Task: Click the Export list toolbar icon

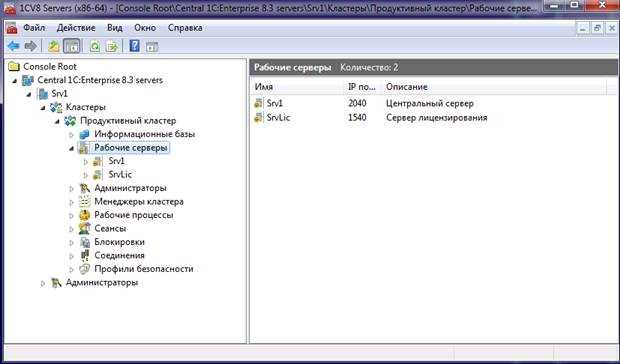Action: pos(112,47)
